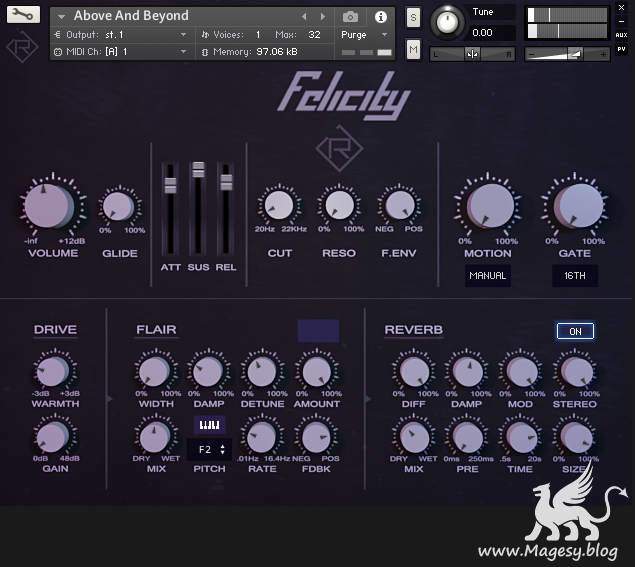
Task: Click the FLAIR WIDTH knob
Action: 155,372
